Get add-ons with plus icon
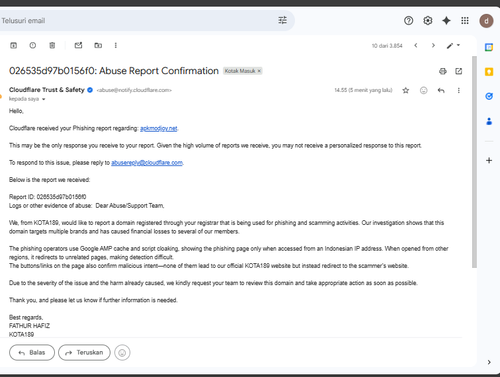The height and width of the screenshot is (377, 500). click(x=489, y=160)
